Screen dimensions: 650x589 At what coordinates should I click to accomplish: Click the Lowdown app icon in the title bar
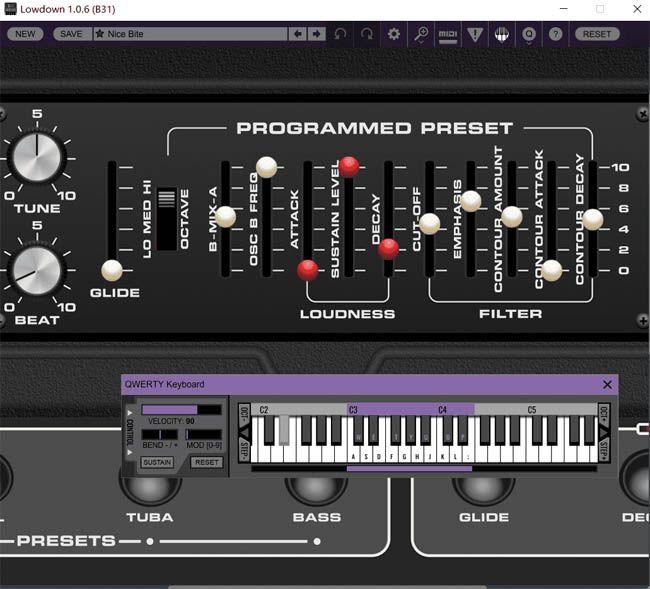click(x=10, y=9)
